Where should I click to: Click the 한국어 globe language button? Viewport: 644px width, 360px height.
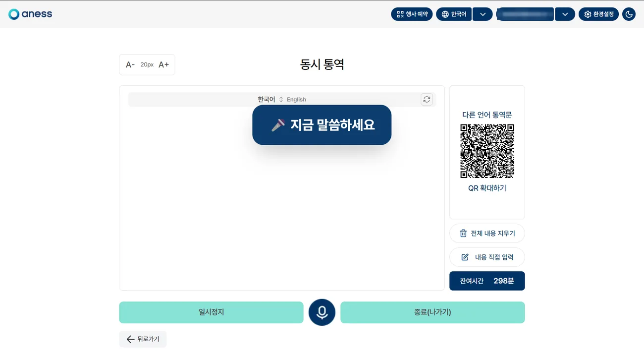click(454, 14)
